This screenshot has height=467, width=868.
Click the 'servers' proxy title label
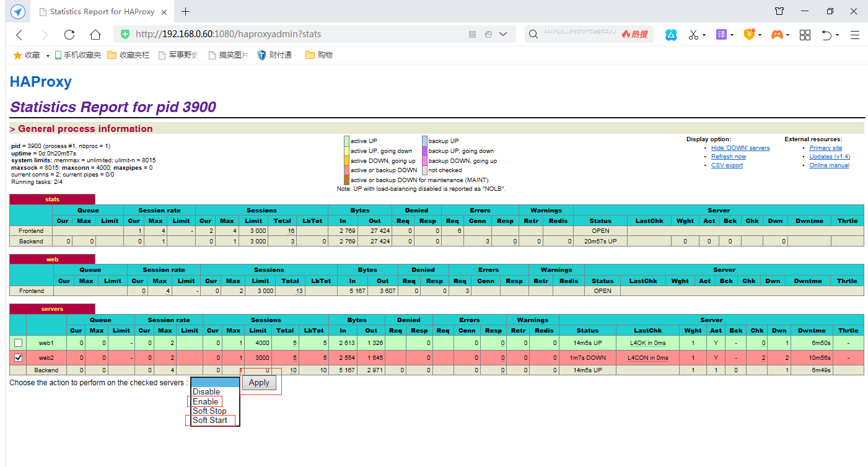pos(52,308)
